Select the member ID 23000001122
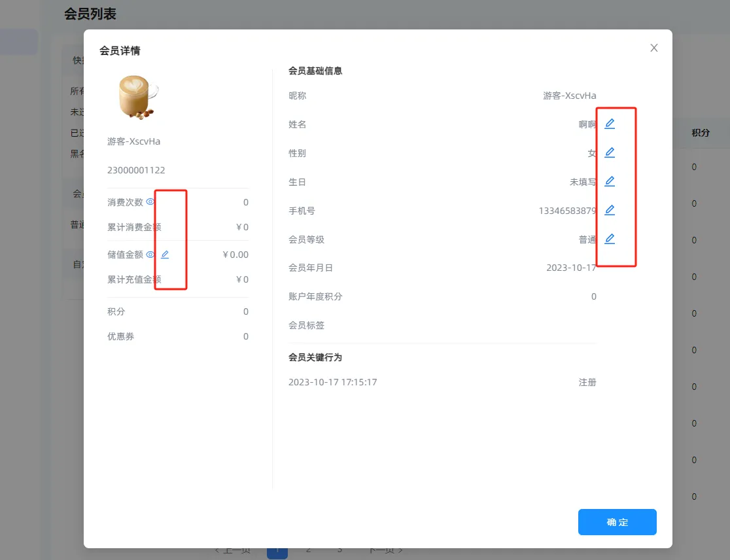This screenshot has height=560, width=730. 136,170
